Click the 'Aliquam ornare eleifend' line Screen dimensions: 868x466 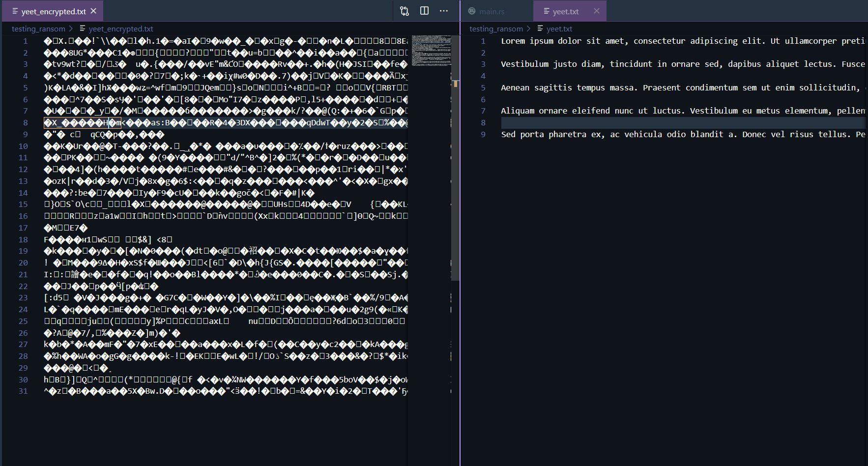[682, 111]
